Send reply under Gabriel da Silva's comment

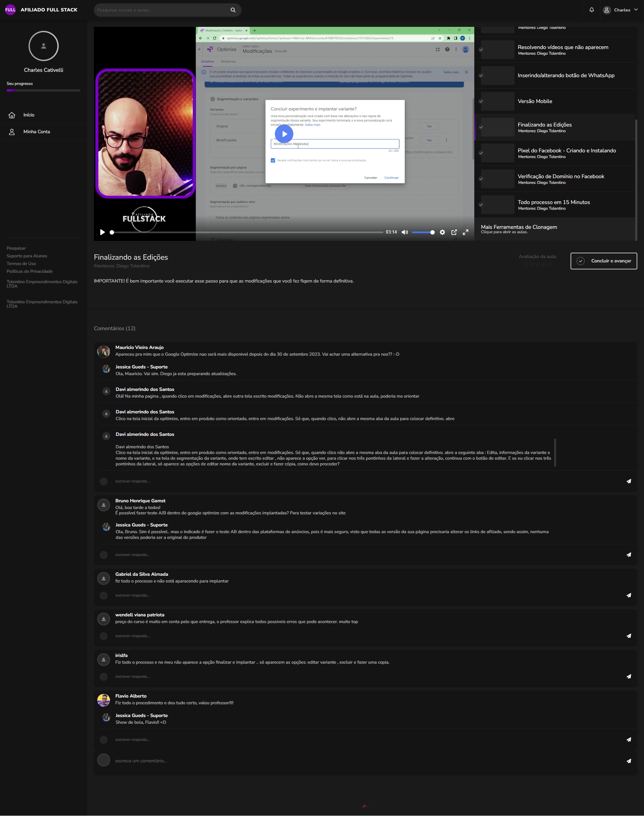click(x=629, y=596)
